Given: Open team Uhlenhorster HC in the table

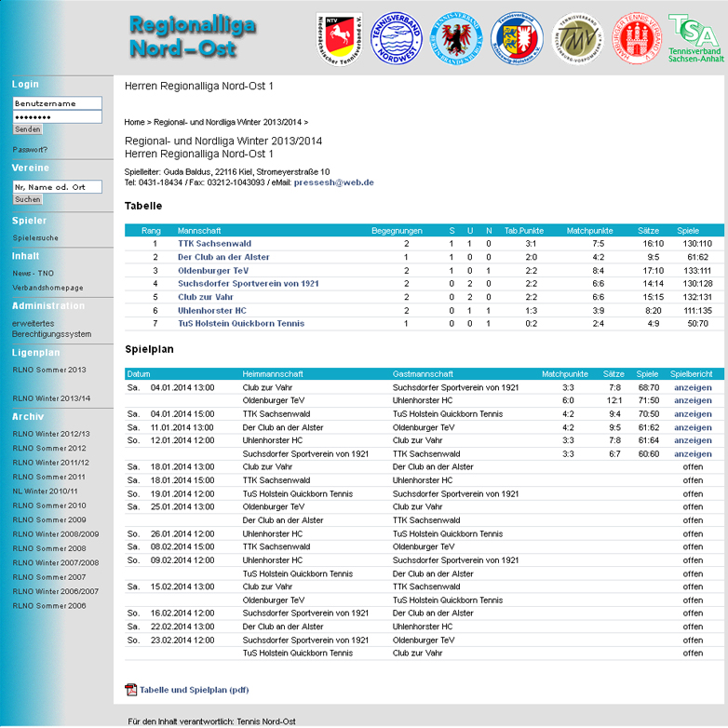Looking at the screenshot, I should tap(212, 311).
